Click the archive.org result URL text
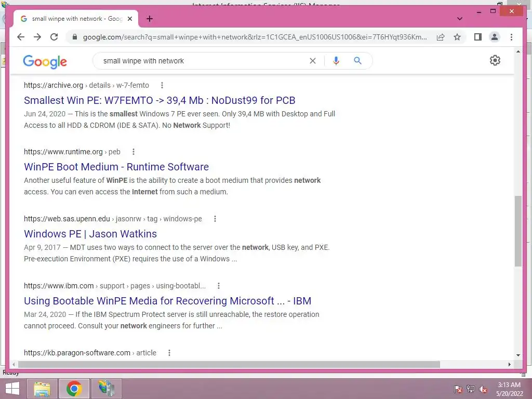This screenshot has height=399, width=532. pos(86,85)
